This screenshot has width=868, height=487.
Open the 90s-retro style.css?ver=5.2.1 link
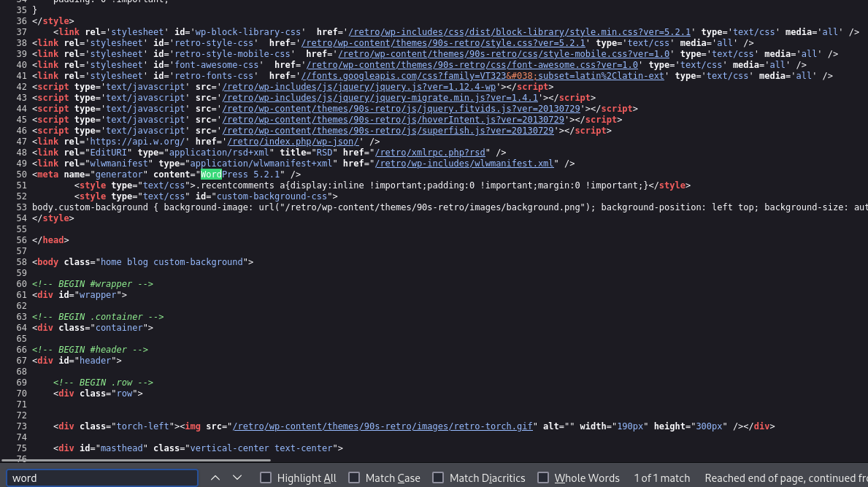[443, 43]
